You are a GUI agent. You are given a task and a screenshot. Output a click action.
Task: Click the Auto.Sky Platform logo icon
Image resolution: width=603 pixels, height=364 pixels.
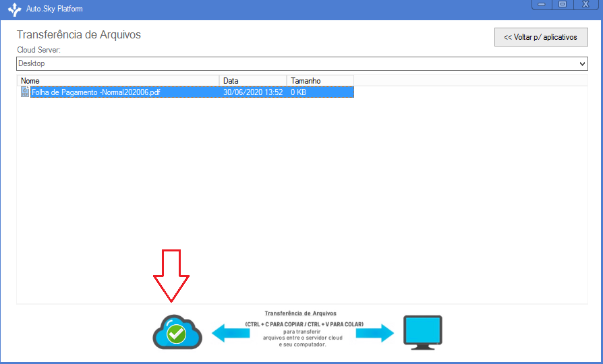pos(14,9)
